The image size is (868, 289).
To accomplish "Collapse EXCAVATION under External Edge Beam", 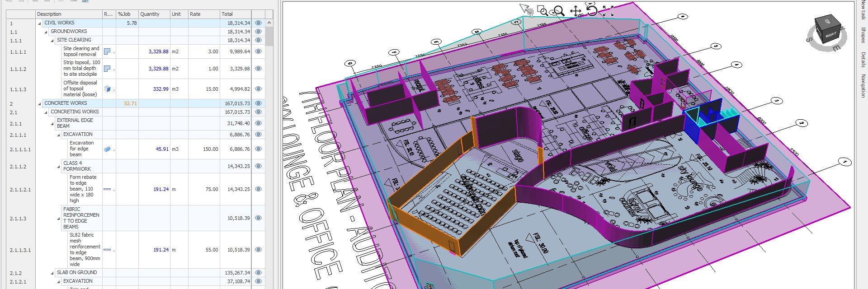I will tap(58, 135).
